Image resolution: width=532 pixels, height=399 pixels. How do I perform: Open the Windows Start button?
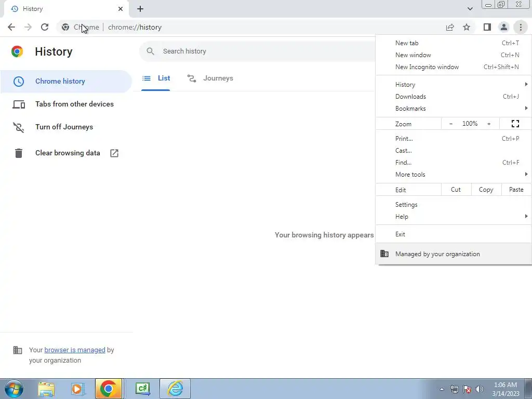(14, 389)
